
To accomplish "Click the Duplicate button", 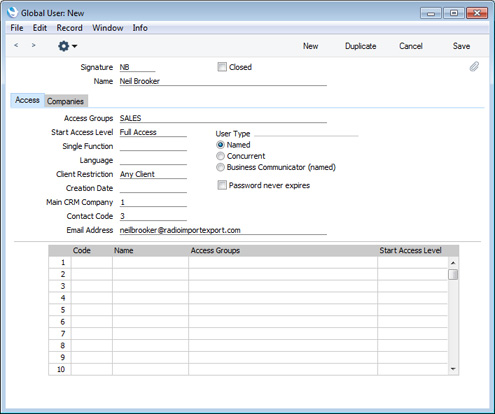I will tap(361, 46).
